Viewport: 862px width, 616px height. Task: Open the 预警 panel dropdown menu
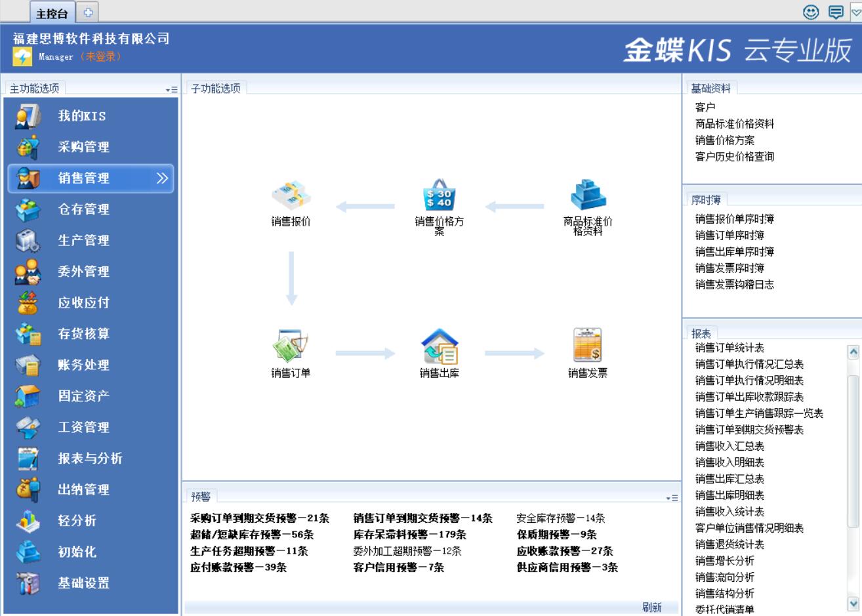[672, 498]
